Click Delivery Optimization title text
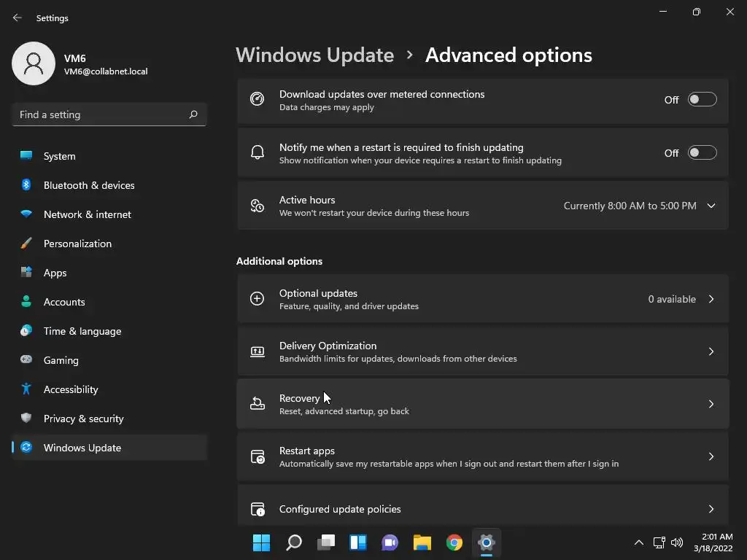The height and width of the screenshot is (560, 747). [328, 346]
